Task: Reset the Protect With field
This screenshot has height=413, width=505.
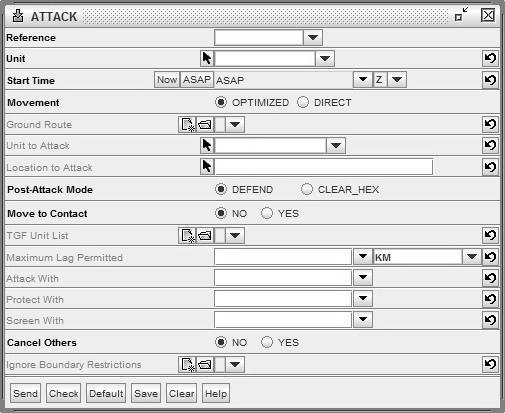Action: (490, 299)
